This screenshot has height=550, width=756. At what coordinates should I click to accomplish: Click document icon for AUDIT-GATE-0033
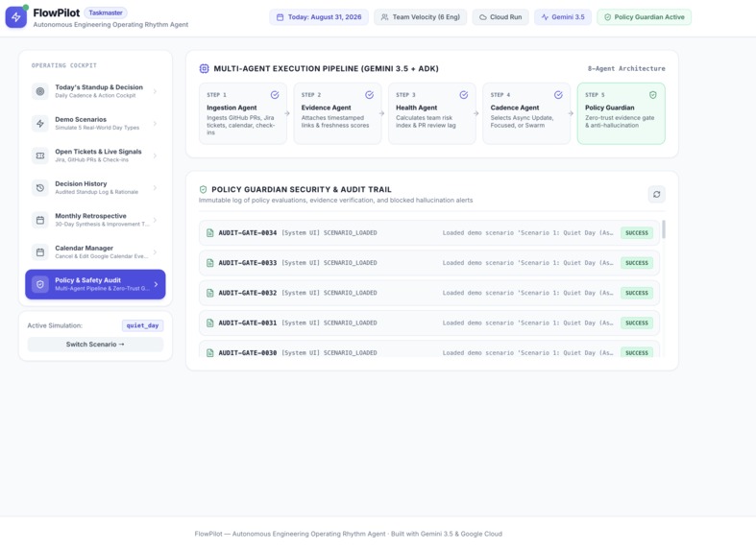point(210,263)
